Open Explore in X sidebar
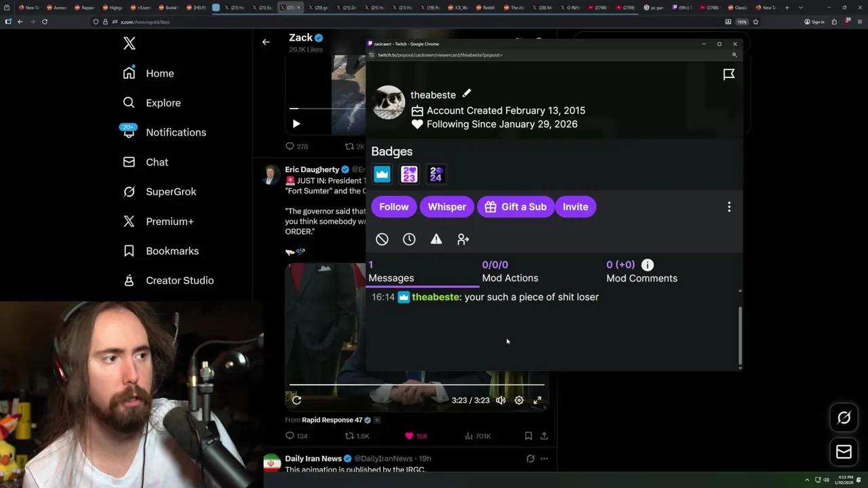Screen dimensions: 868x488 pyautogui.click(x=152, y=103)
